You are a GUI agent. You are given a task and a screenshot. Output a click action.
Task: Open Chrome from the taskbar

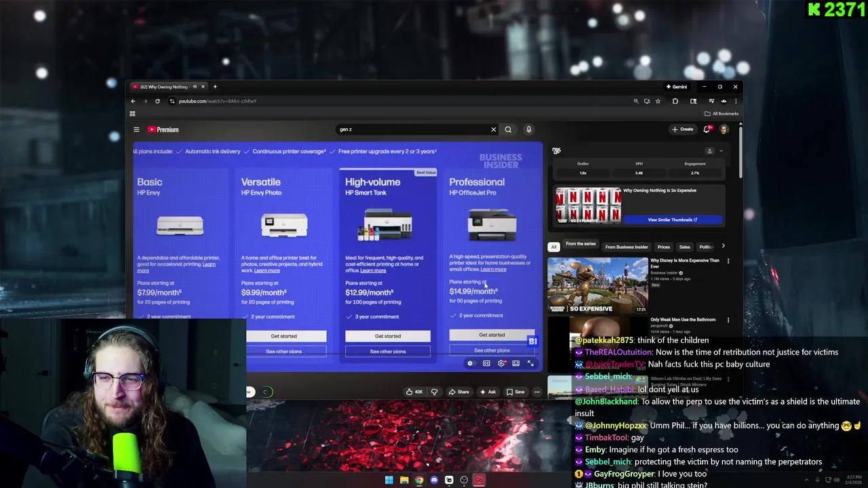click(x=419, y=481)
